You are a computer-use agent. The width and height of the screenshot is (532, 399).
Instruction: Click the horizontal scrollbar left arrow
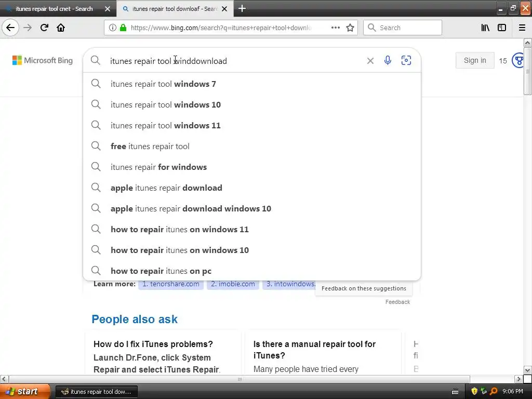[4, 379]
